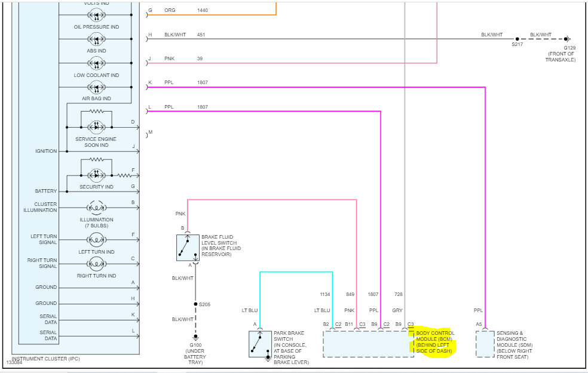The image size is (588, 373).
Task: Click the RIGHT TURN SIGNAL input label
Action: point(42,263)
